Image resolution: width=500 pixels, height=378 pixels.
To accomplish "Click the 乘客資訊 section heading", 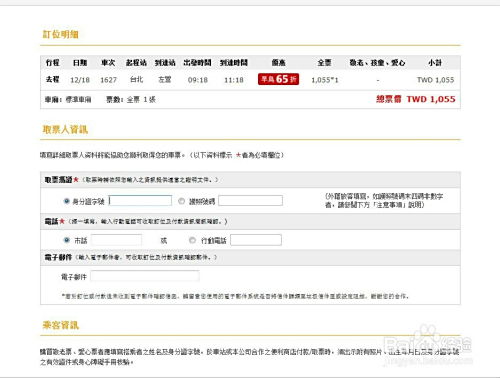I will [61, 325].
